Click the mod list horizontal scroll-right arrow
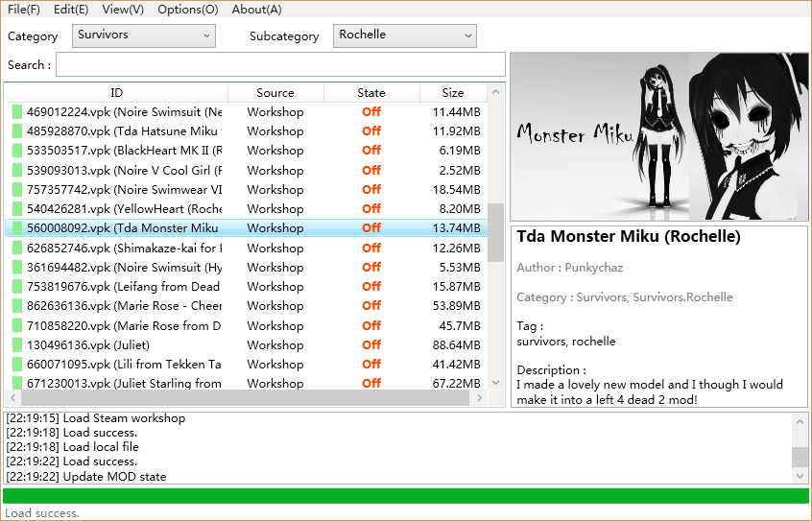The width and height of the screenshot is (812, 521). coord(479,398)
